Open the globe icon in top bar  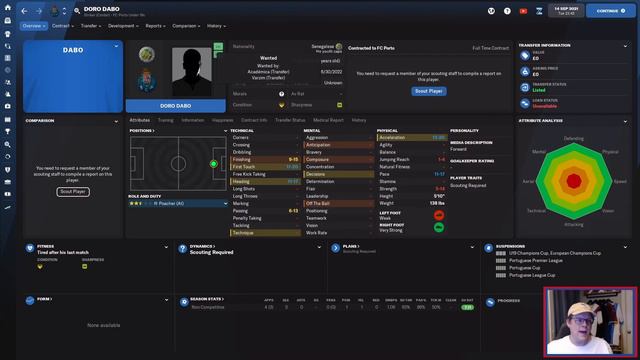(x=491, y=11)
